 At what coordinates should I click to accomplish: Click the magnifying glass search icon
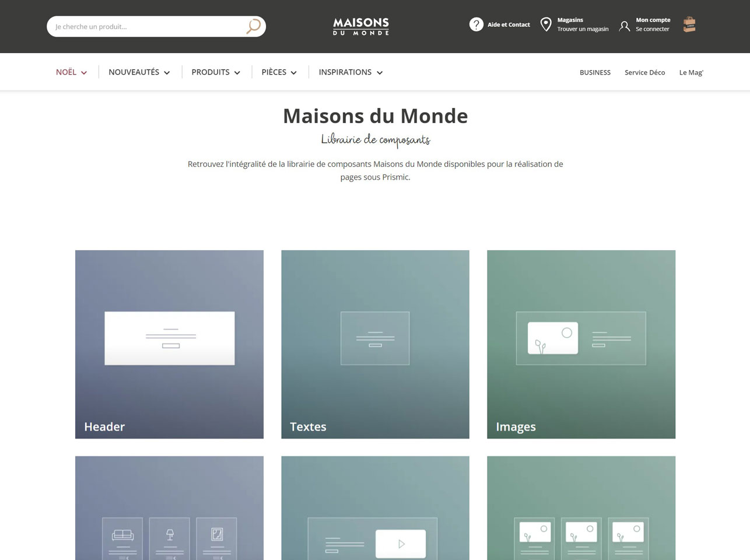253,26
